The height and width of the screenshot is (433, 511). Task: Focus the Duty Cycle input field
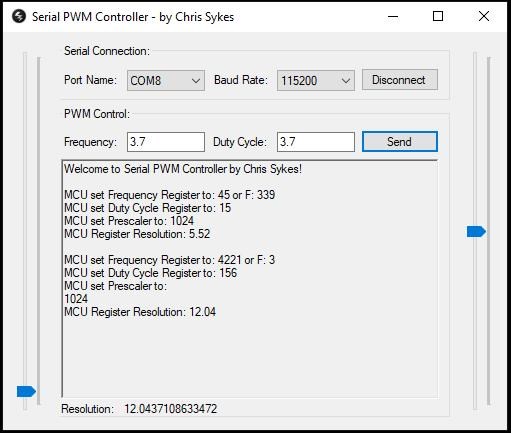316,142
